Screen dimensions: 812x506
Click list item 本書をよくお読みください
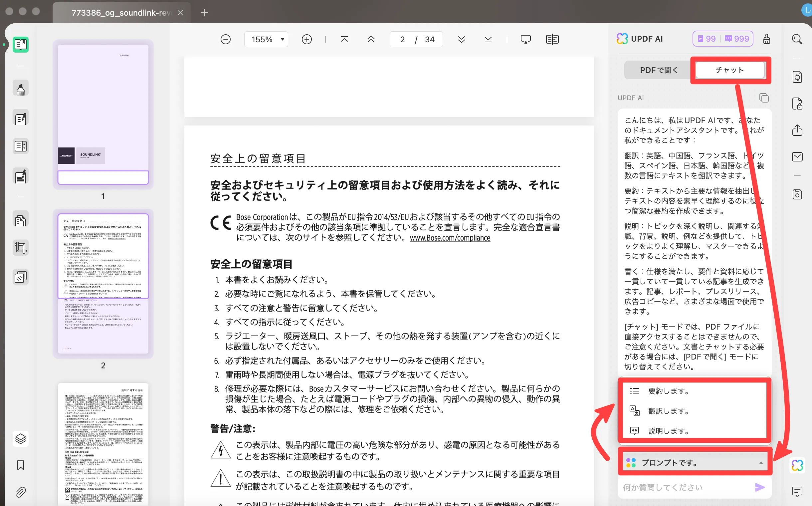pyautogui.click(x=278, y=280)
